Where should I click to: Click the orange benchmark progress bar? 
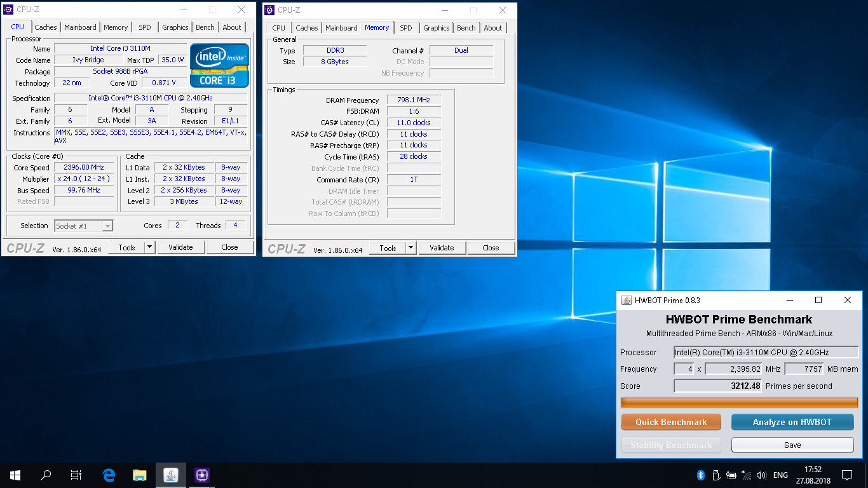pyautogui.click(x=740, y=402)
